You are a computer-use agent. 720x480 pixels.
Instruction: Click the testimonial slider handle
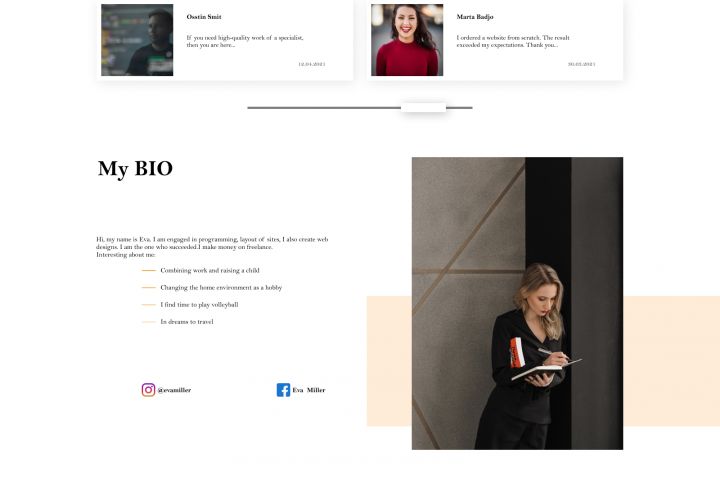(423, 107)
